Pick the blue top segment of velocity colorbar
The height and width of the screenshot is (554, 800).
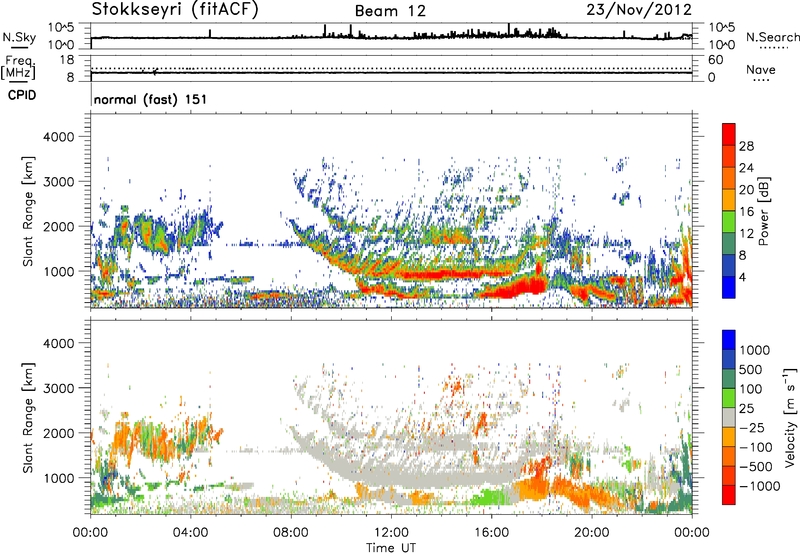(729, 340)
